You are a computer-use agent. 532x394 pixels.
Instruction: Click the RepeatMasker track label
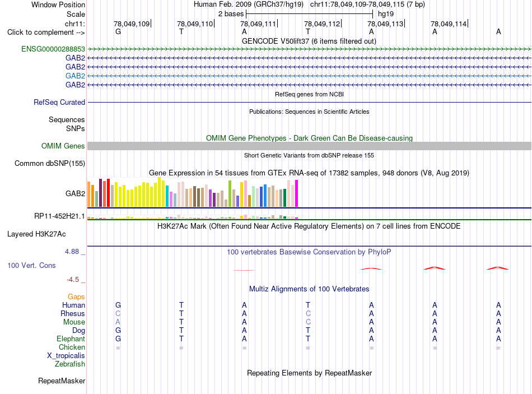62,381
